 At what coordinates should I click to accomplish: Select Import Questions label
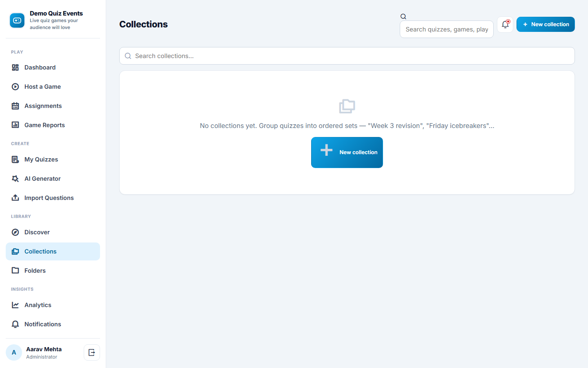(49, 198)
